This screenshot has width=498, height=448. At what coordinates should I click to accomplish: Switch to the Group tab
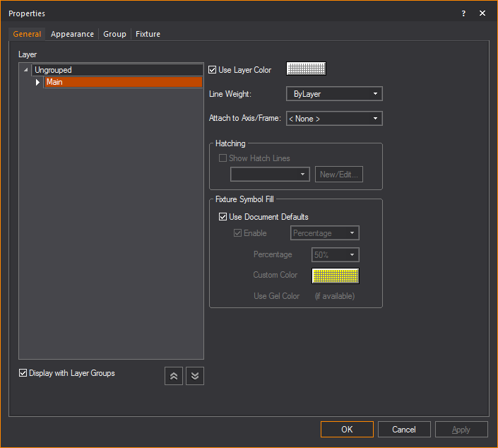click(114, 34)
